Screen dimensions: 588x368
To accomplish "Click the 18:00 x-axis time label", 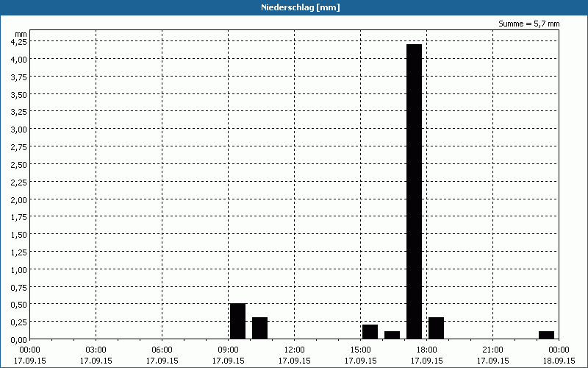I will click(427, 350).
